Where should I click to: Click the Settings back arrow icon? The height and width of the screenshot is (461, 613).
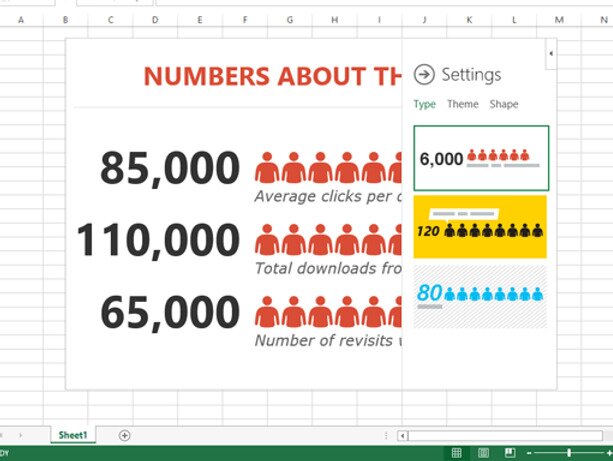(424, 74)
